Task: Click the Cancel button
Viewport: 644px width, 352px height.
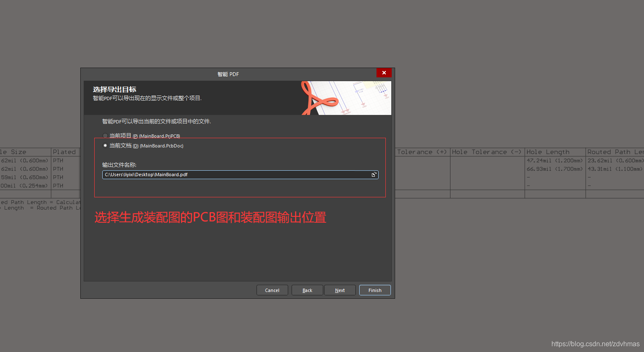Action: tap(272, 290)
